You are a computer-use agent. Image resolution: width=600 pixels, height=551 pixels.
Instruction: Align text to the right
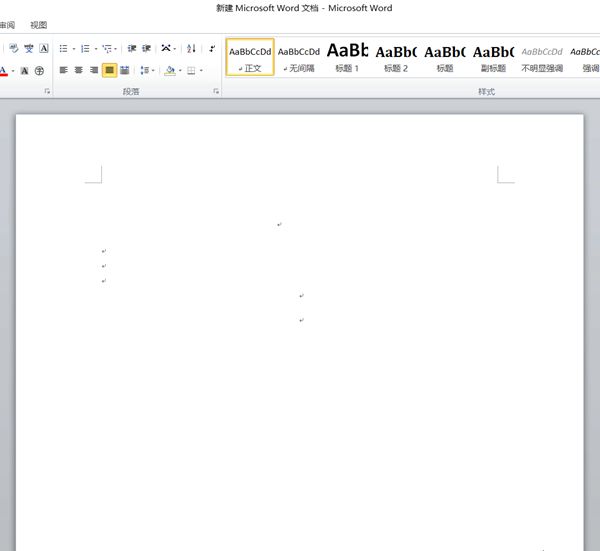pos(94,70)
